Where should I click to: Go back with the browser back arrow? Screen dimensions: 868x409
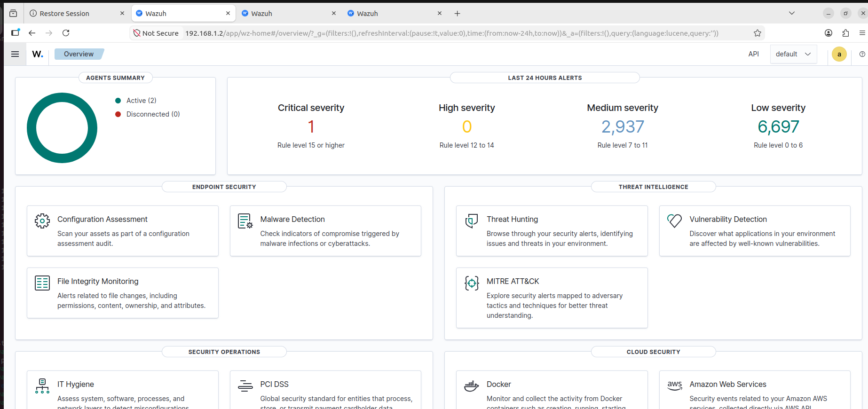(x=32, y=33)
